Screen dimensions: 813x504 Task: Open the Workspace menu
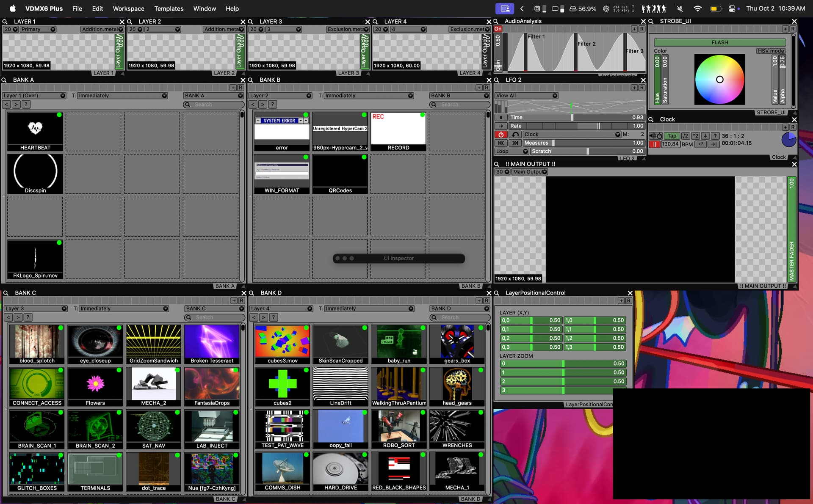(x=128, y=8)
